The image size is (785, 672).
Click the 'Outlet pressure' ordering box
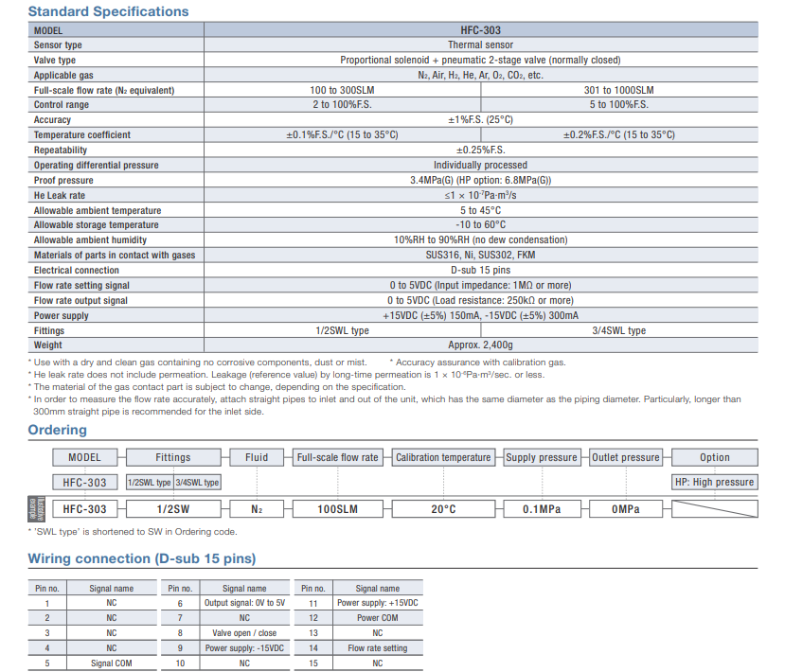[x=626, y=457]
